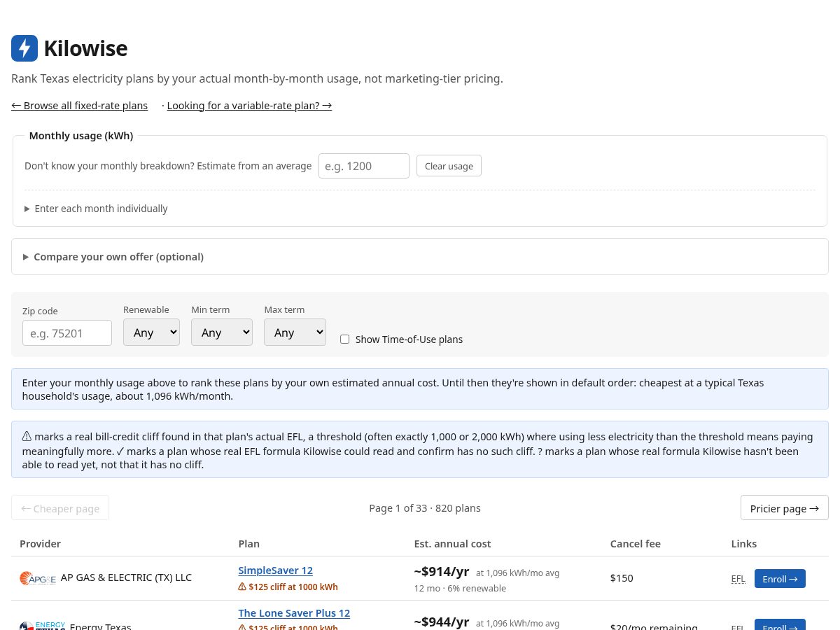Click SimpleSaver 12's $125 cliff at 1000 kWh text

[x=293, y=587]
